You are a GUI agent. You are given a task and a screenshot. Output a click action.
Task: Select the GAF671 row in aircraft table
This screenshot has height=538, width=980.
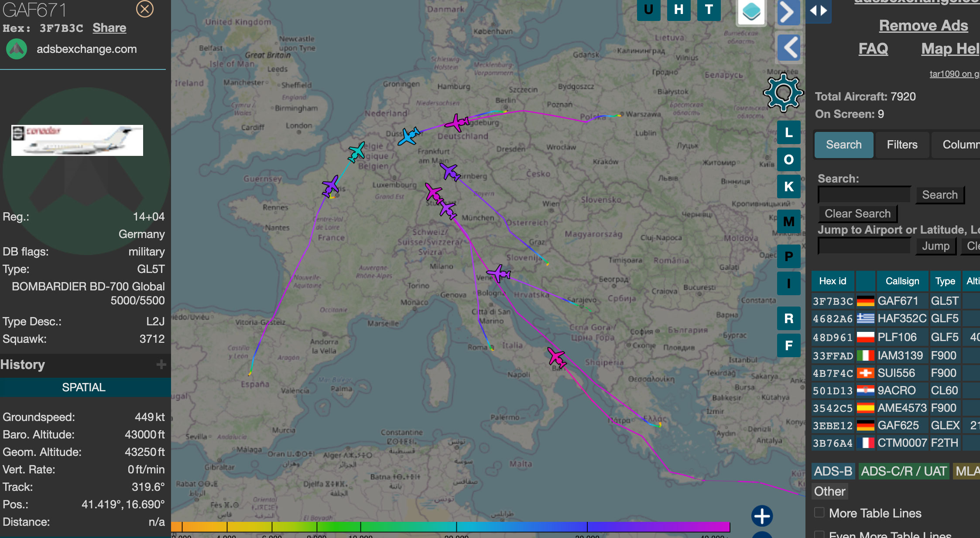tap(896, 301)
